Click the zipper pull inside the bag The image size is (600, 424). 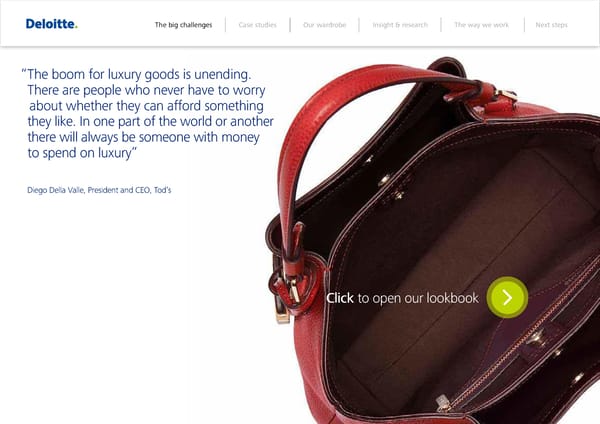point(442,403)
